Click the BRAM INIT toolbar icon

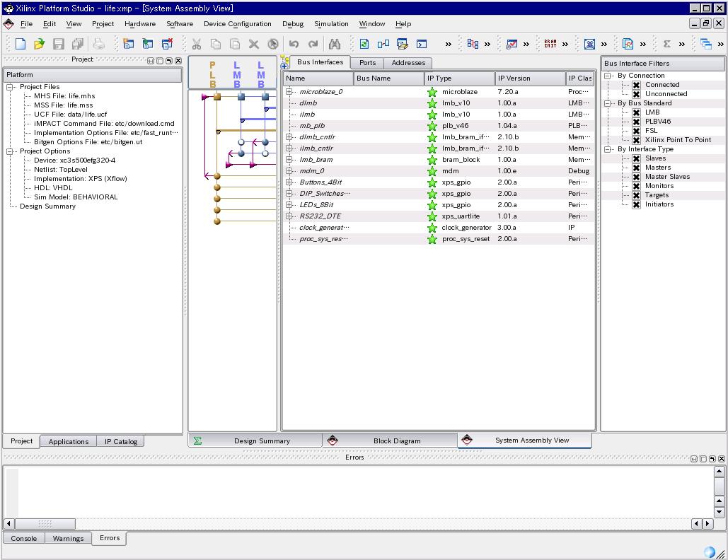point(550,44)
